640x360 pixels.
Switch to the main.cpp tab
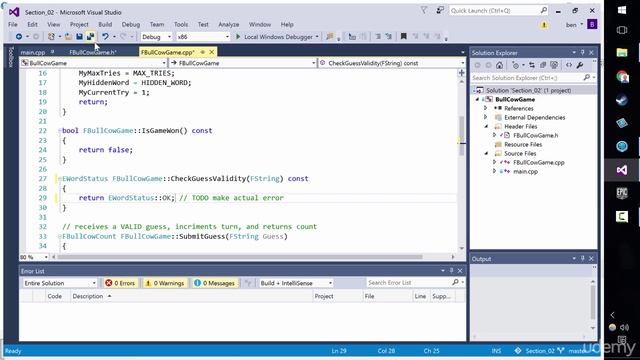(x=33, y=52)
